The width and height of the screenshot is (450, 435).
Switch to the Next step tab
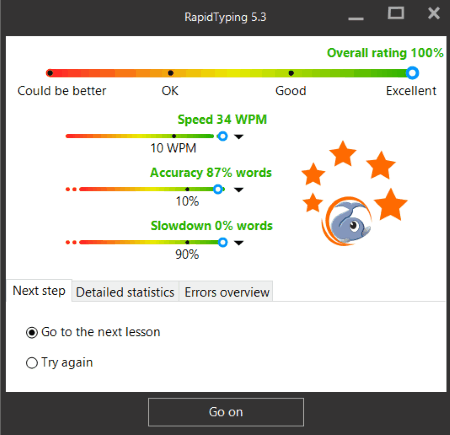(39, 291)
